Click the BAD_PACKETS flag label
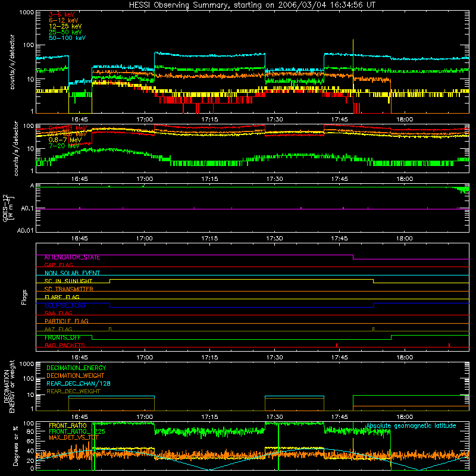 [x=65, y=346]
